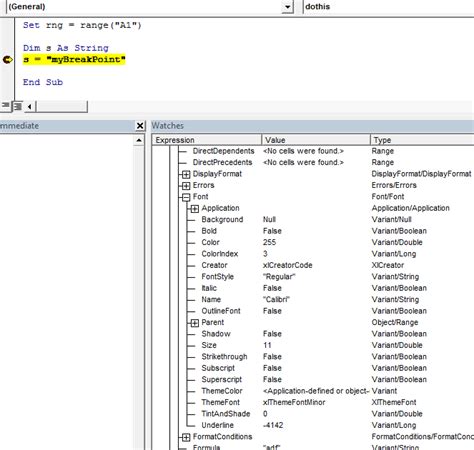
Task: Close the Immediate window
Action: click(140, 126)
